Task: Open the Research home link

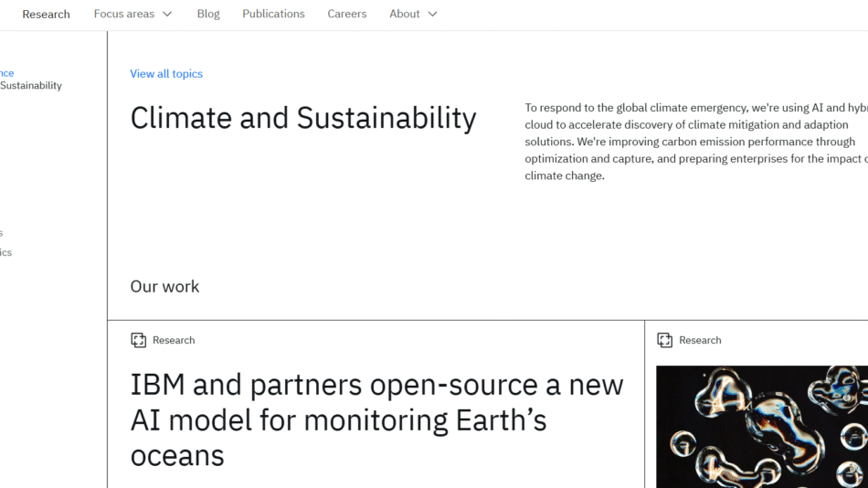Action: [46, 15]
